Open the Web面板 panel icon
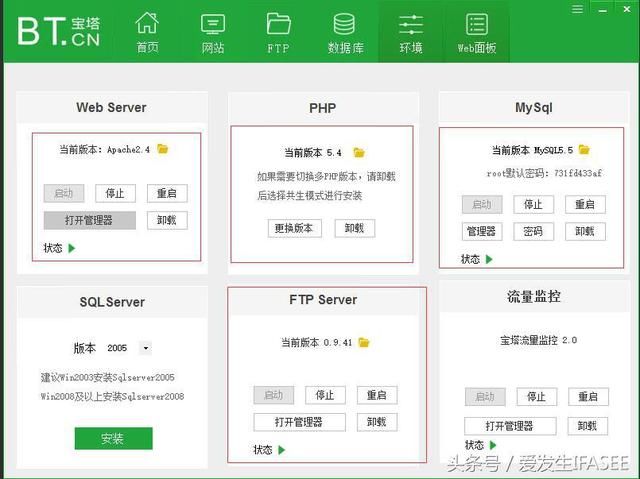Screen dimensions: 640x479 click(x=477, y=33)
